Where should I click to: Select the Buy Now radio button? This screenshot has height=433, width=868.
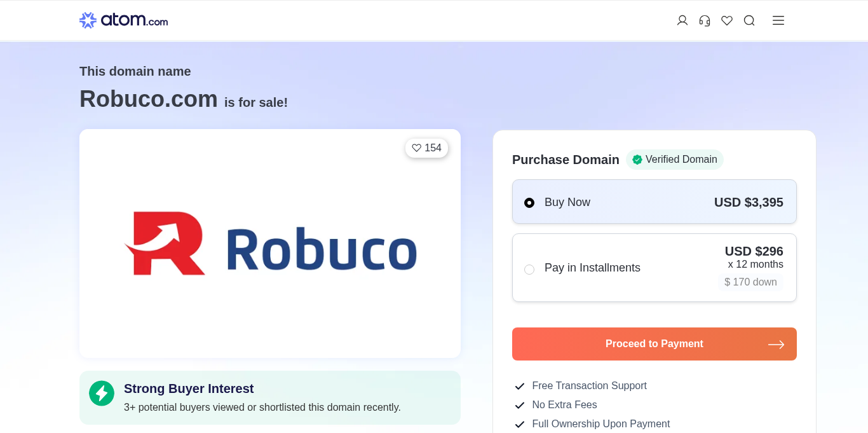[529, 203]
